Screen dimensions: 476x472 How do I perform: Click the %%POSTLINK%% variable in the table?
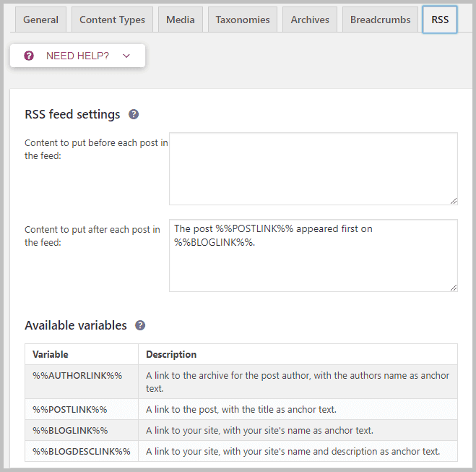[70, 409]
